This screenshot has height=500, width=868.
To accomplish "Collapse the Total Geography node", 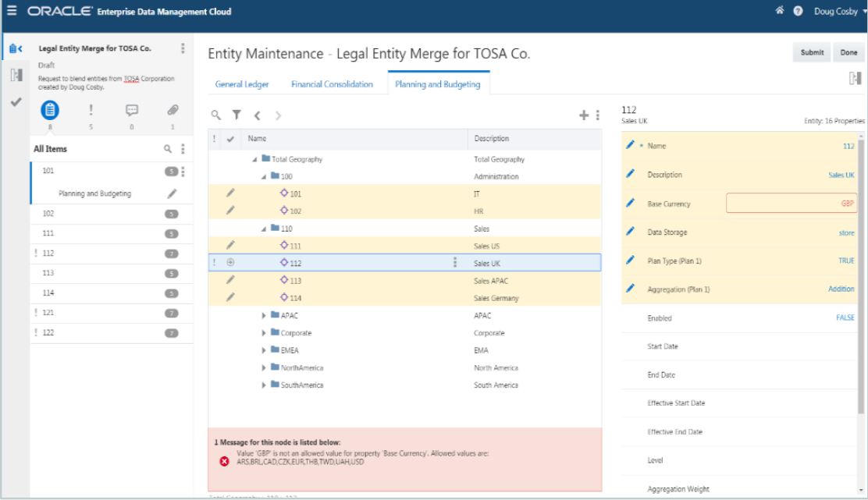I will pos(254,159).
